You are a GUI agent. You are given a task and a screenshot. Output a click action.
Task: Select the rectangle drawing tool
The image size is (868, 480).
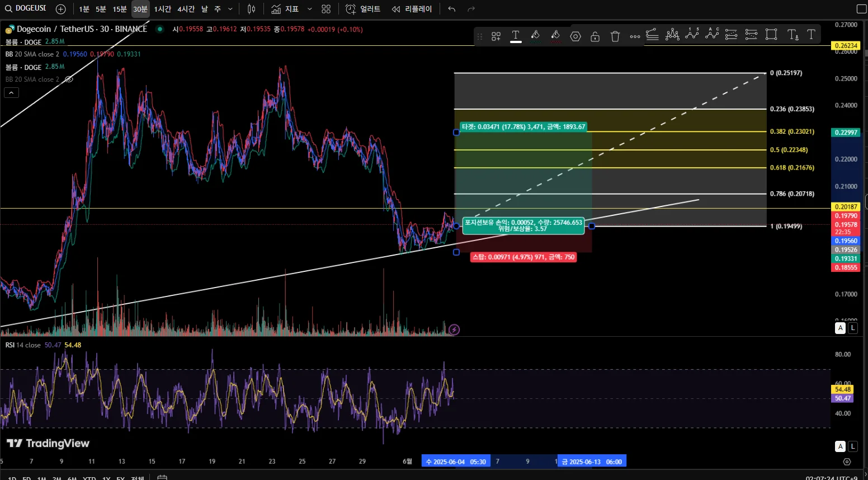click(771, 34)
